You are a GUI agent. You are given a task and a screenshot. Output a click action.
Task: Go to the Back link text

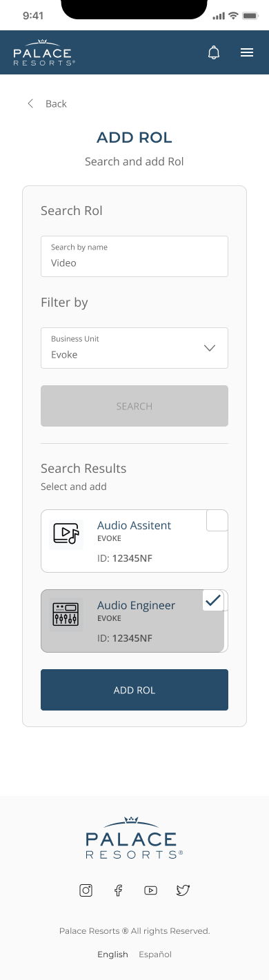tap(56, 103)
